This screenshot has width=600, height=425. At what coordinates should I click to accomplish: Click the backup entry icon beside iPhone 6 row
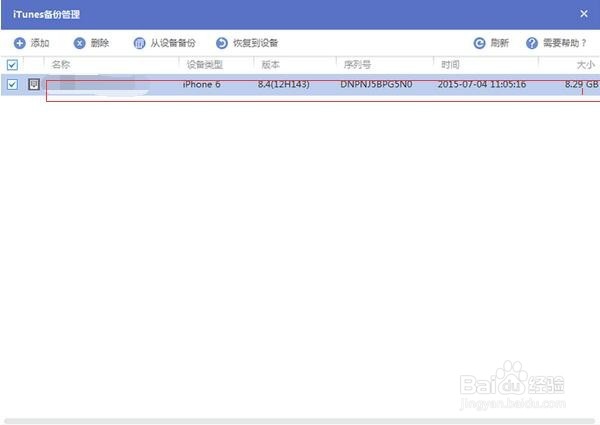pos(34,84)
